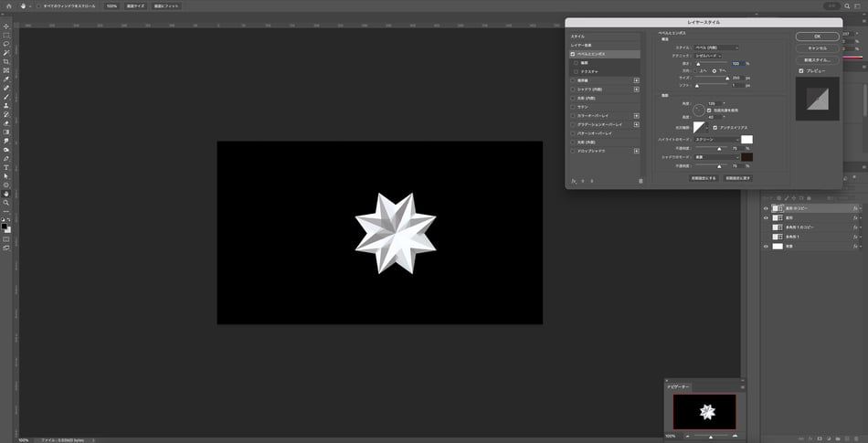
Task: Select the Brush tool
Action: click(x=6, y=97)
